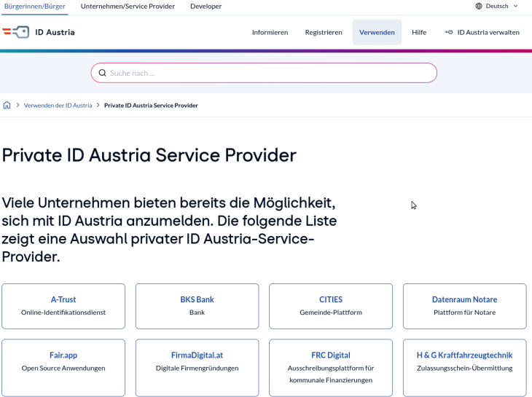Image resolution: width=532 pixels, height=397 pixels.
Task: Open the Registrieren menu
Action: [x=324, y=32]
